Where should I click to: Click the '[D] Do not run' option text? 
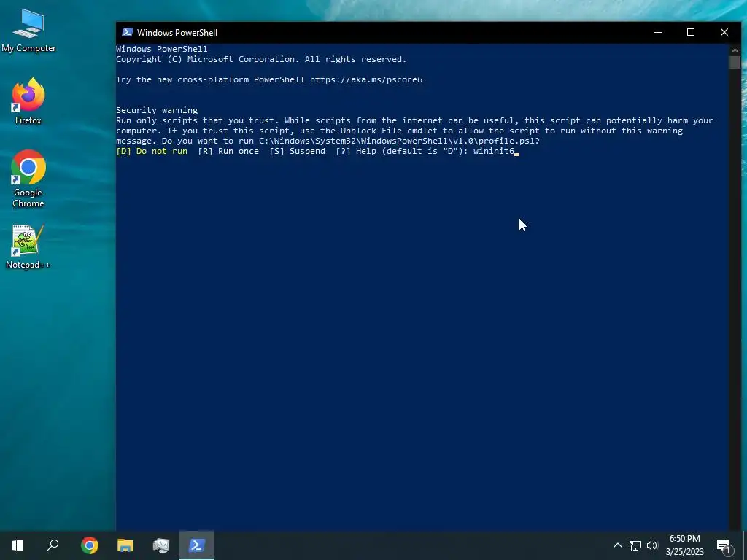tap(152, 151)
